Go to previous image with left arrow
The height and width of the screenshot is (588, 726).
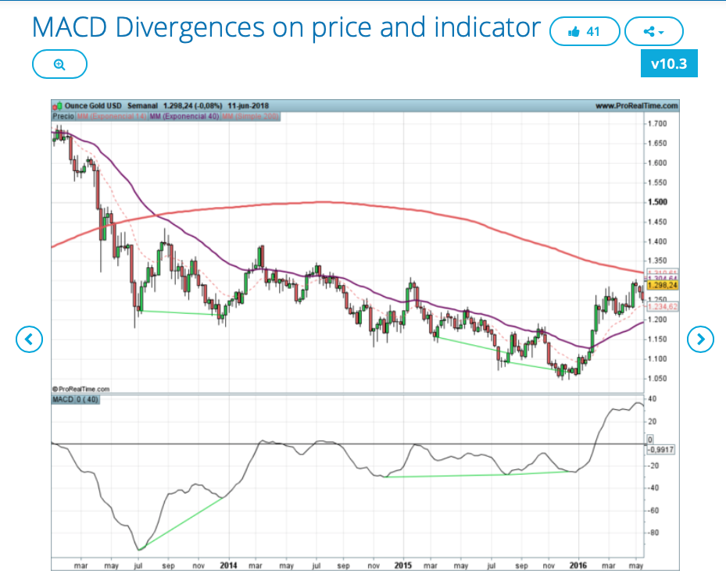coord(29,339)
